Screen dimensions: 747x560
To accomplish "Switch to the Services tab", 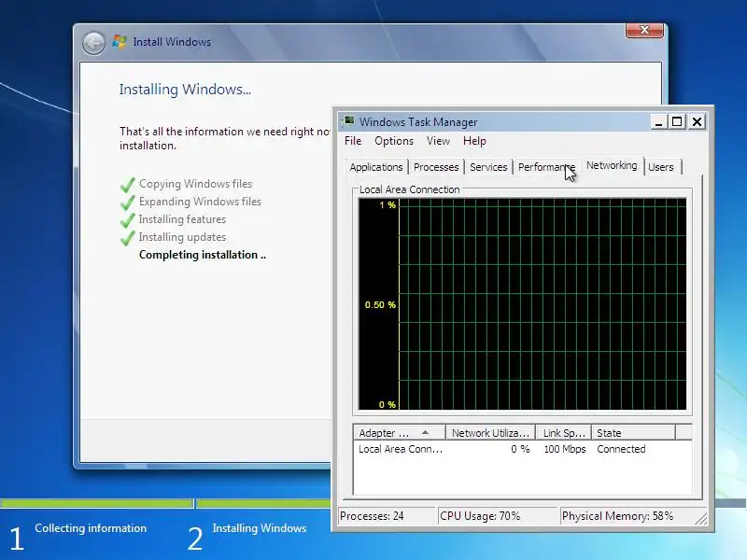I will [x=488, y=167].
